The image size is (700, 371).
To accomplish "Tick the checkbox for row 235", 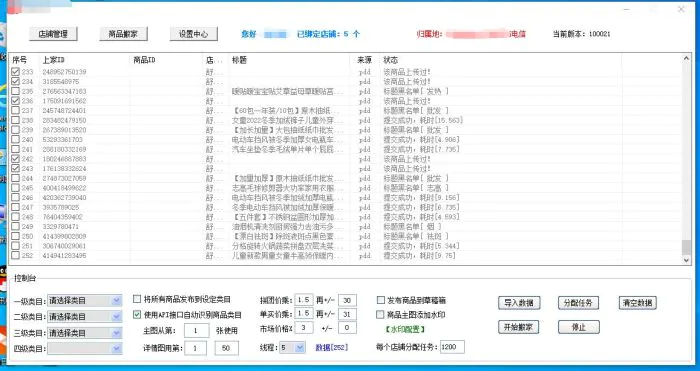I will (16, 91).
